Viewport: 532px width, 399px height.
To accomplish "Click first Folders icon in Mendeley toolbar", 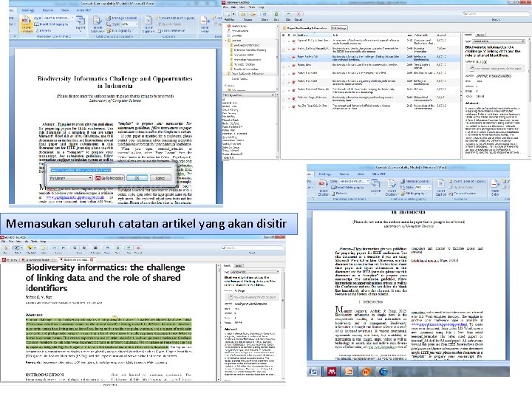I will pos(242,14).
